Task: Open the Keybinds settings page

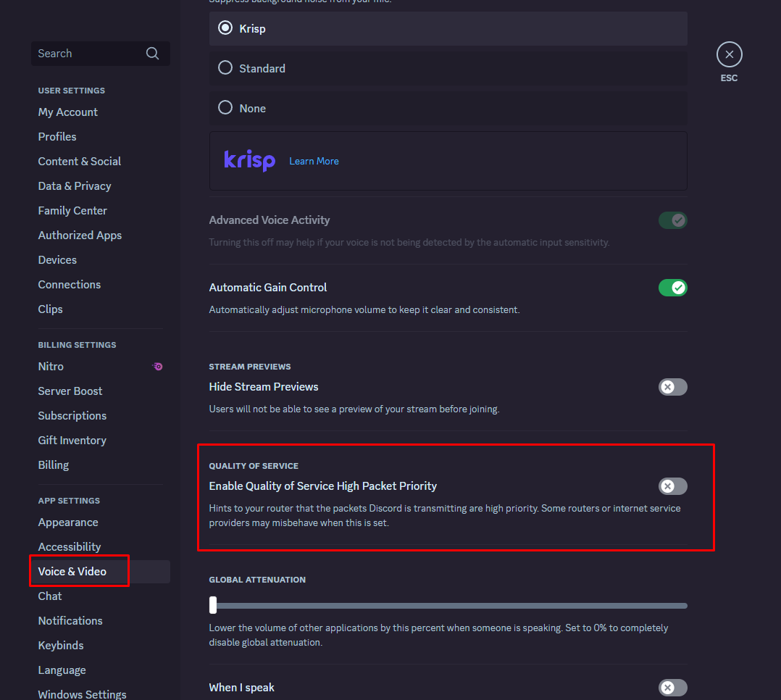Action: 61,646
